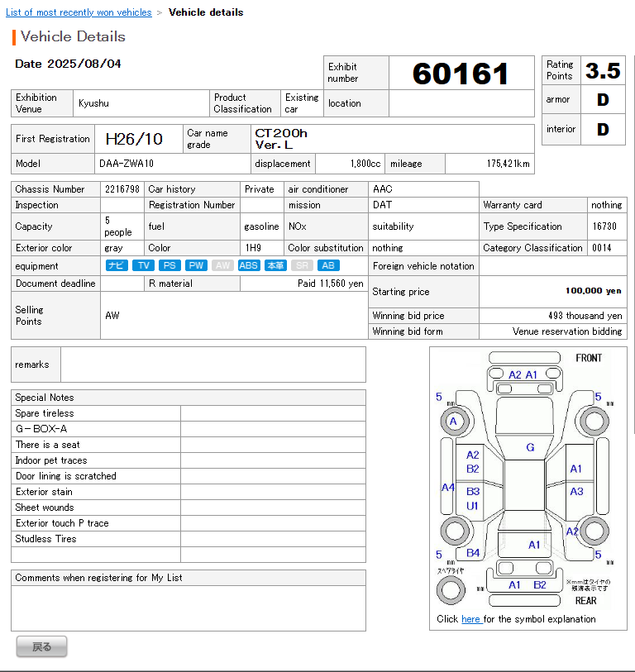Image resolution: width=635 pixels, height=672 pixels.
Task: Click the U1 dent mark on diagram
Action: (473, 505)
